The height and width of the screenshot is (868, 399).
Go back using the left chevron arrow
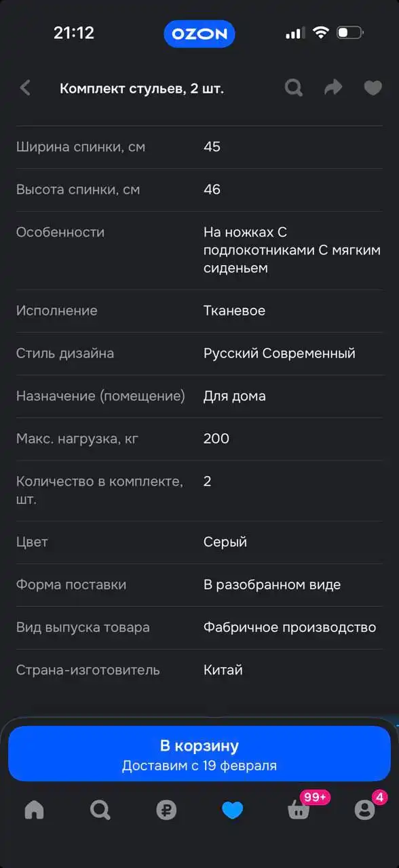coord(25,87)
